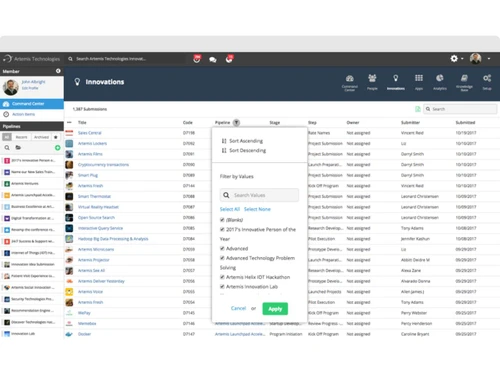Open the user avatar dropdown arrow
The height and width of the screenshot is (375, 500).
pos(489,59)
